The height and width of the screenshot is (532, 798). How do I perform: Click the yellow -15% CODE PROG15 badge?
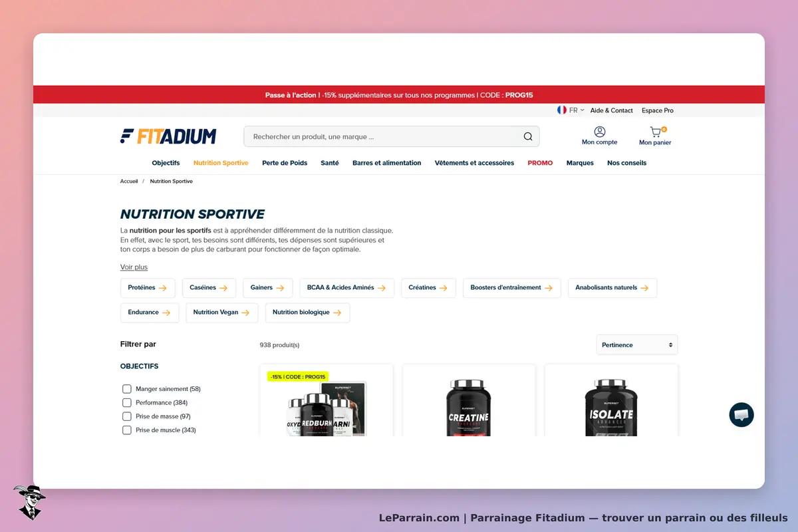click(x=298, y=376)
